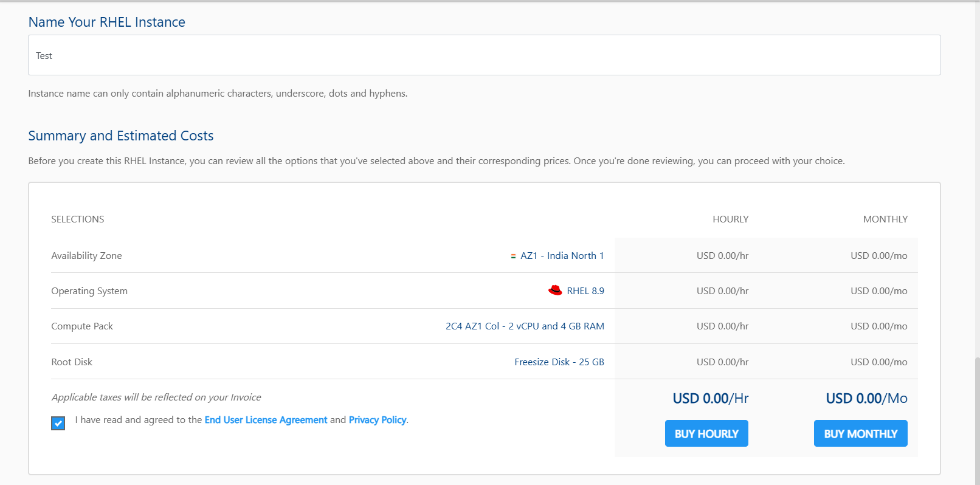Image resolution: width=980 pixels, height=485 pixels.
Task: Open the End User License Agreement link
Action: pos(266,420)
